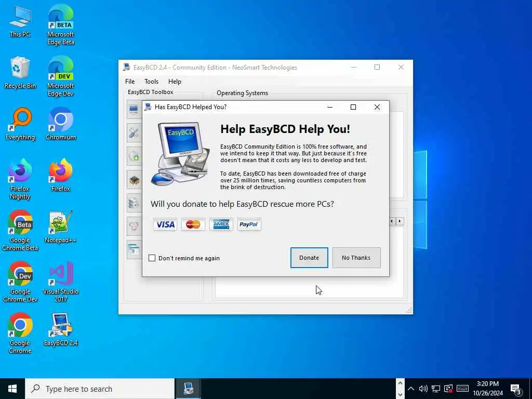Click the left scroll arrow in EasyBCD window
The image size is (532, 399).
(392, 221)
